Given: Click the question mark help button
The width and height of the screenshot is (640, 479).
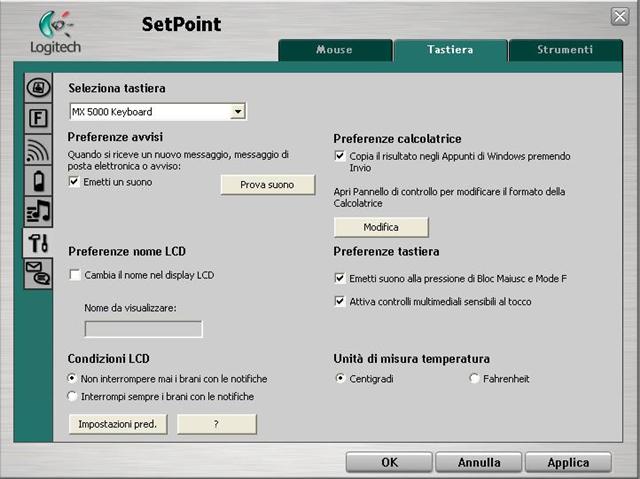Looking at the screenshot, I should pyautogui.click(x=217, y=424).
